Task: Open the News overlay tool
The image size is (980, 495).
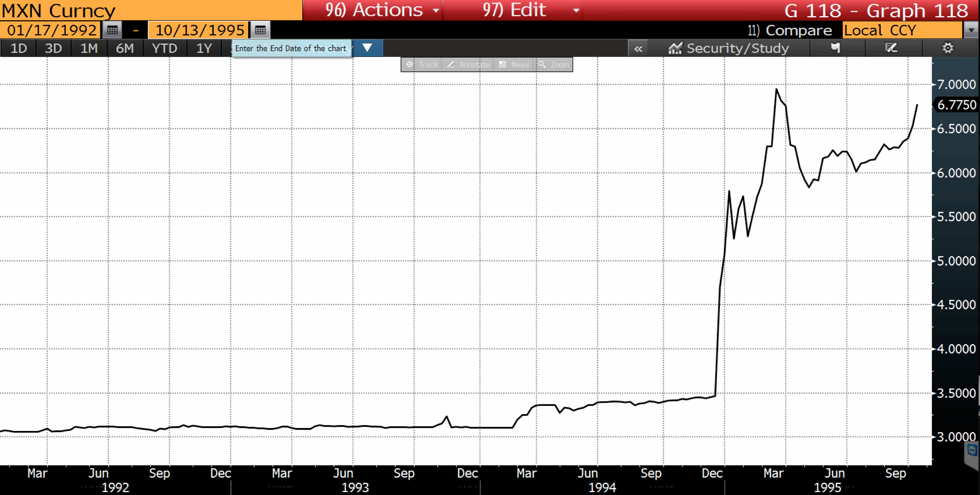Action: (514, 65)
